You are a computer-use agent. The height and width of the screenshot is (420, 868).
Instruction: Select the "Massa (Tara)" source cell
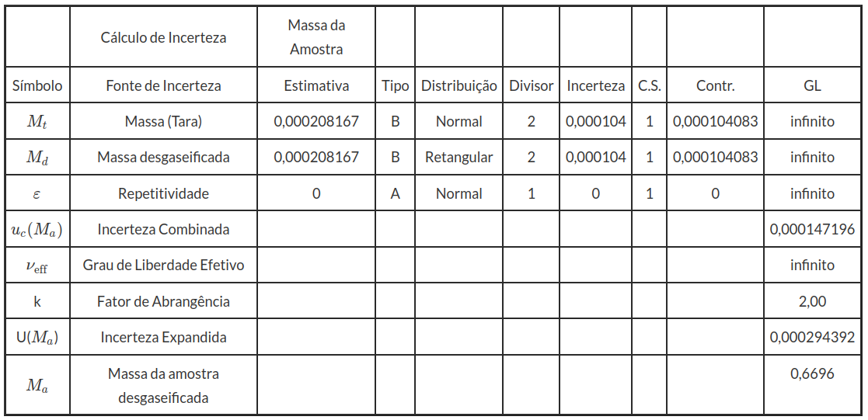163,122
